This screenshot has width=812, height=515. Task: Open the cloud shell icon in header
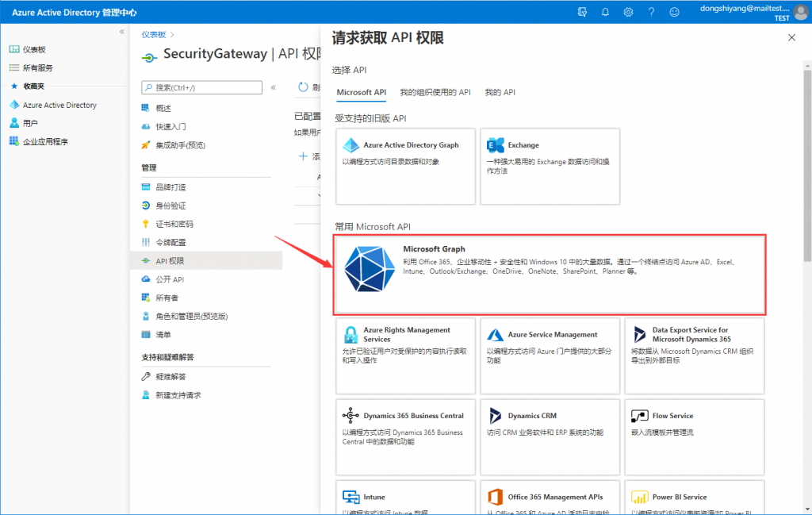coord(582,12)
